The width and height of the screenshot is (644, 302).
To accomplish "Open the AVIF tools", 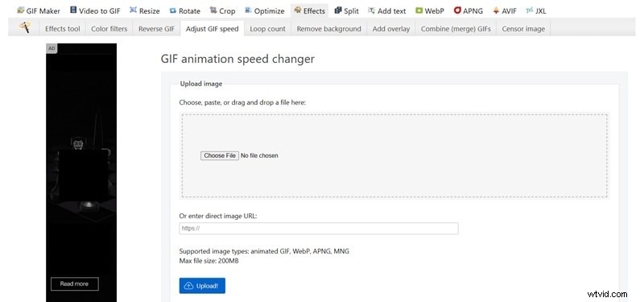I will tap(505, 10).
